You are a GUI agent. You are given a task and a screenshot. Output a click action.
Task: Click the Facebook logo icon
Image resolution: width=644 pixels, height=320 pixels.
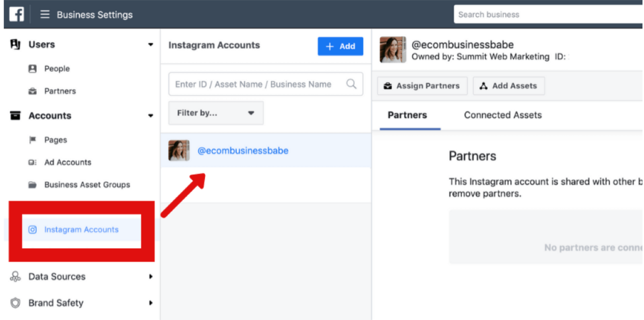(x=17, y=14)
